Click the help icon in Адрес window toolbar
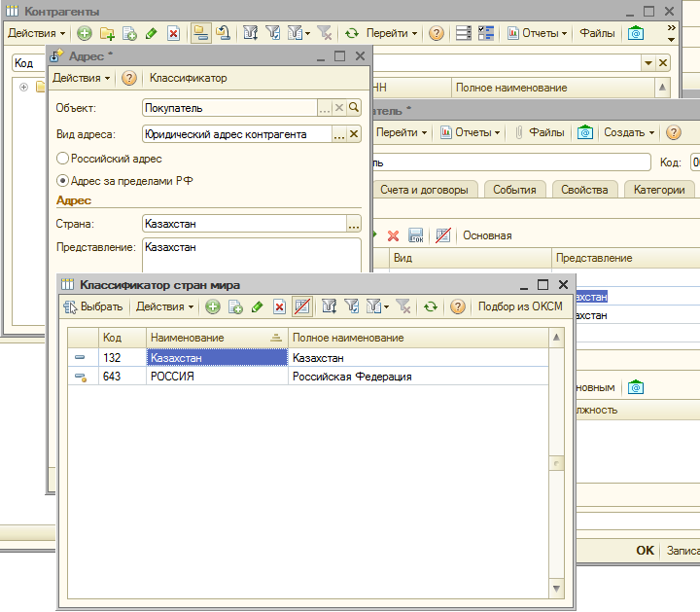The width and height of the screenshot is (700, 612). [x=129, y=78]
